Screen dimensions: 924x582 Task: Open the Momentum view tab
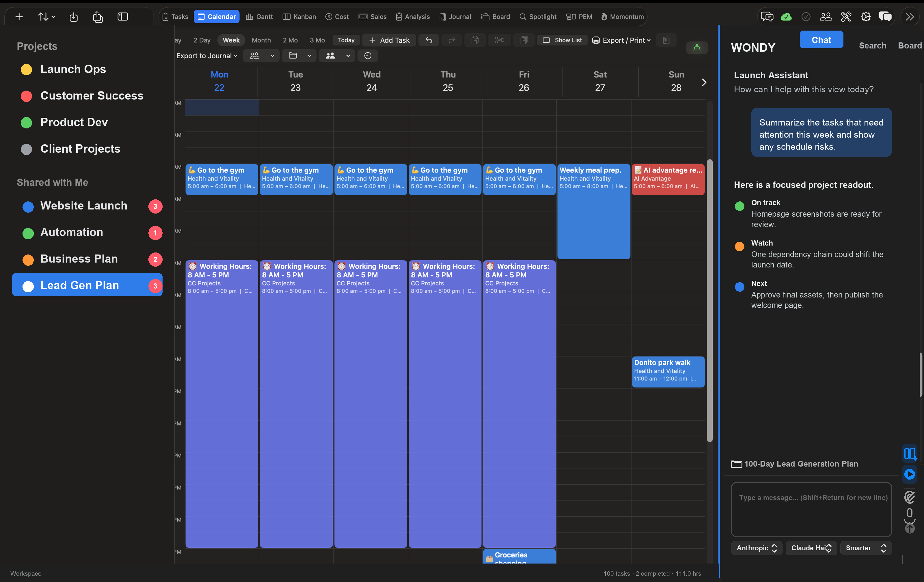pos(622,16)
